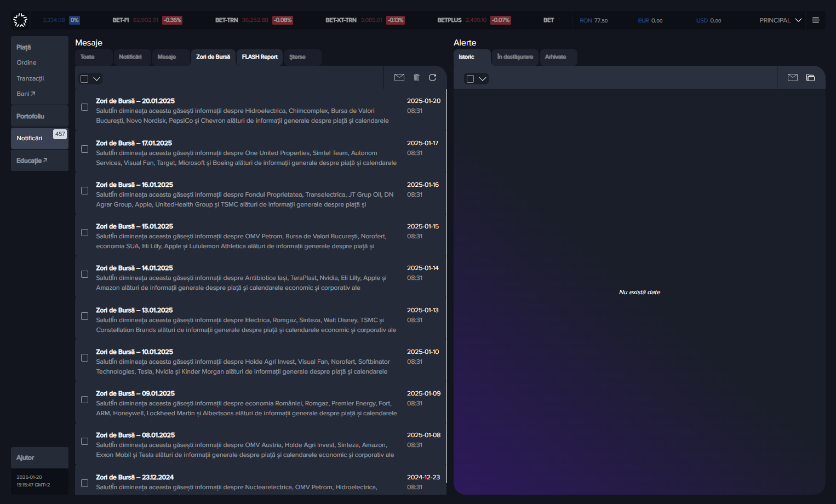This screenshot has width=836, height=504.
Task: Tick the select-all checkbox in Alerte
Action: (x=470, y=79)
